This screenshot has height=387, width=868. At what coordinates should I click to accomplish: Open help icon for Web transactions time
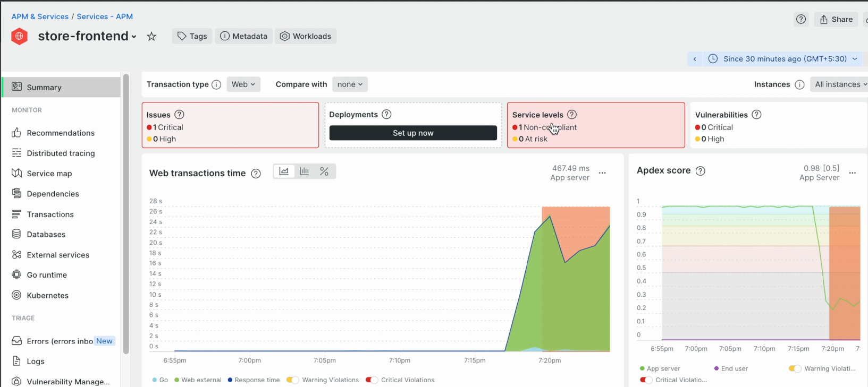[256, 174]
